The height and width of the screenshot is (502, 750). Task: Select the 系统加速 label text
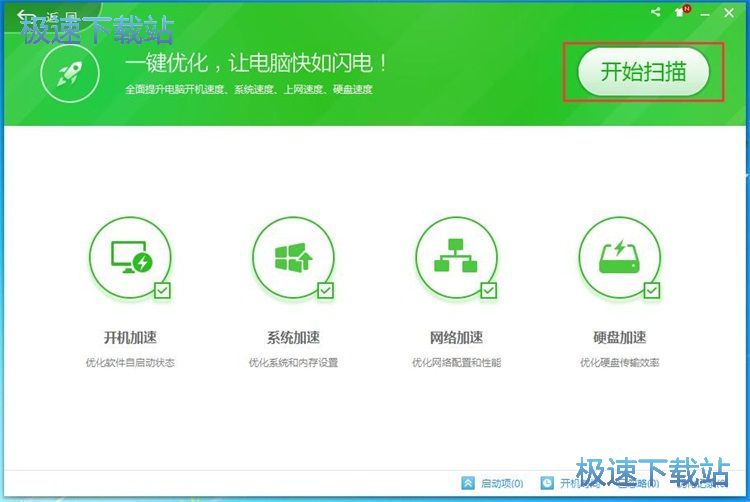293,338
